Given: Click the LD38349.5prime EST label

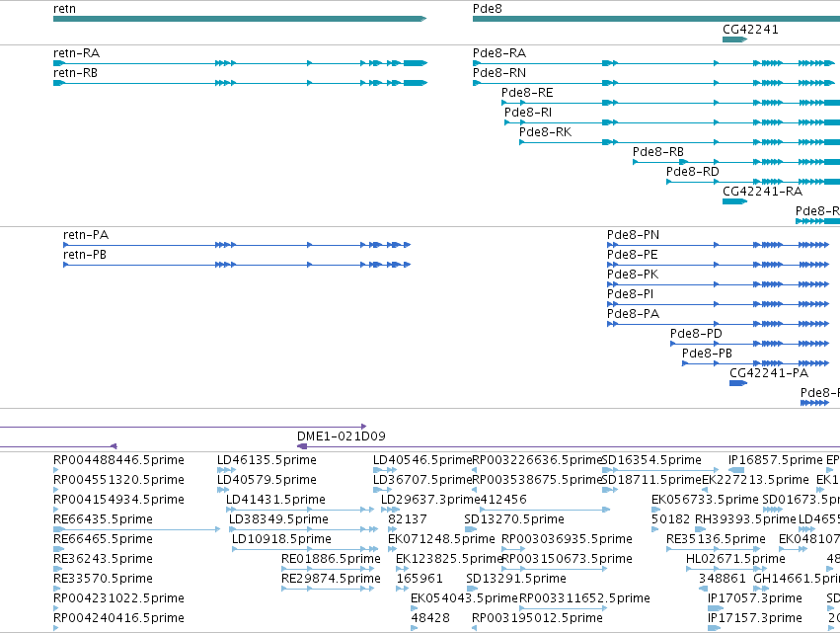Looking at the screenshot, I should (278, 519).
